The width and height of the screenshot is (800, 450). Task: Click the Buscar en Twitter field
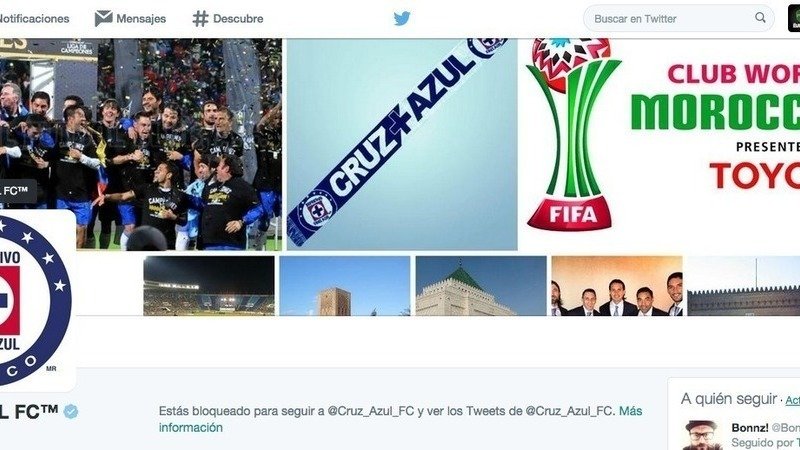679,19
